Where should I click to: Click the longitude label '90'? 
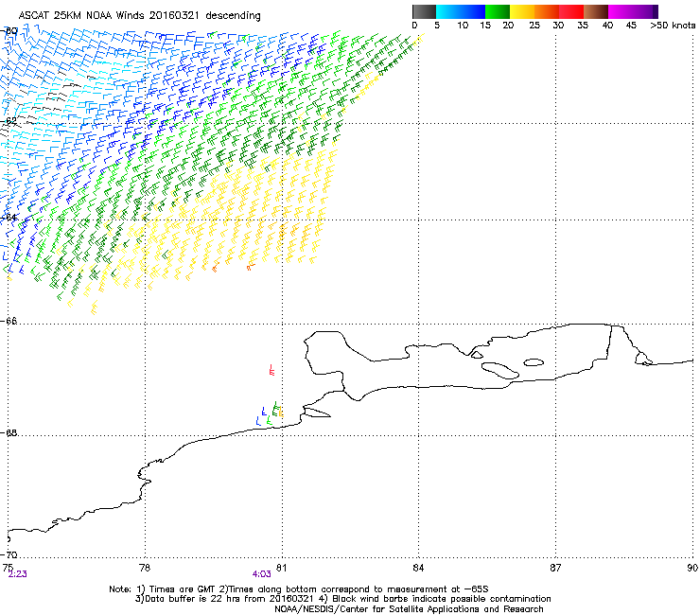(x=692, y=568)
